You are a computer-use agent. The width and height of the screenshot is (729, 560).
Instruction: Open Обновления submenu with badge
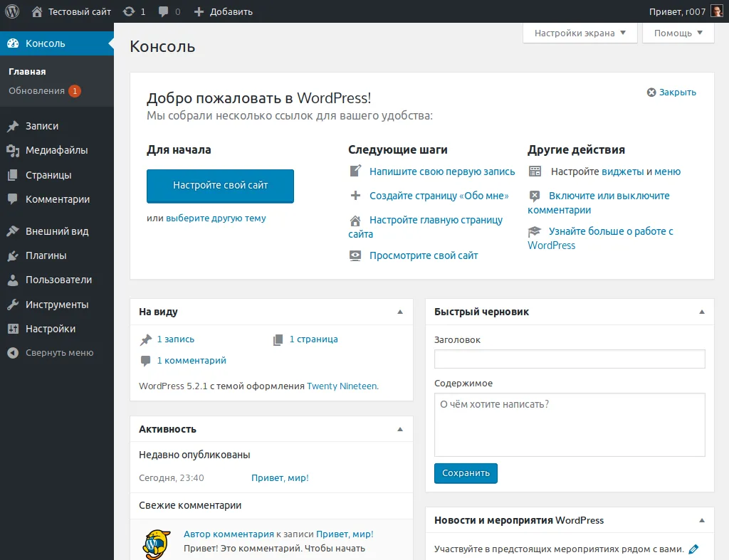coord(45,90)
